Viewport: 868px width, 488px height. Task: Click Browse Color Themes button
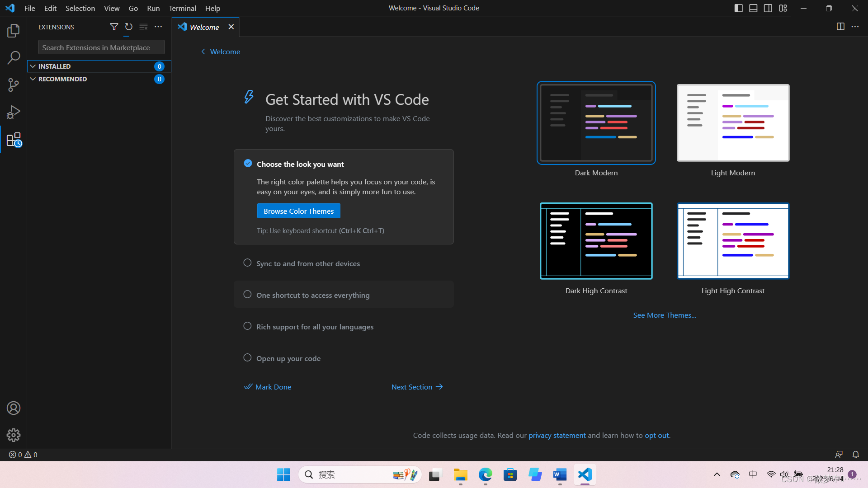(298, 211)
